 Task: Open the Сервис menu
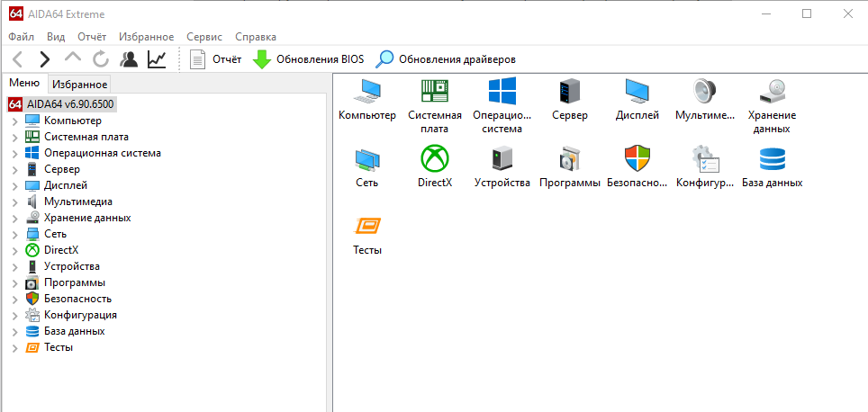pos(204,37)
